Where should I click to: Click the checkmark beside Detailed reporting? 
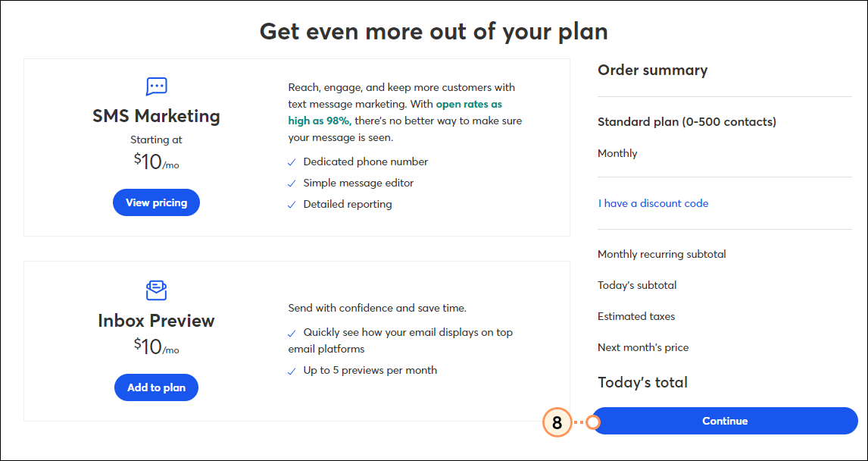coord(292,205)
